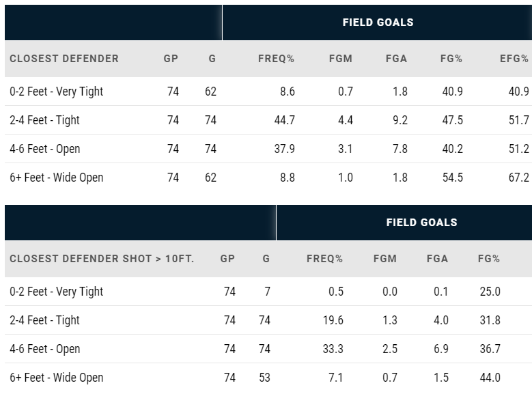Click the first FIELD GOALS header band
Viewport: 532px width, 394px height.
[x=377, y=23]
